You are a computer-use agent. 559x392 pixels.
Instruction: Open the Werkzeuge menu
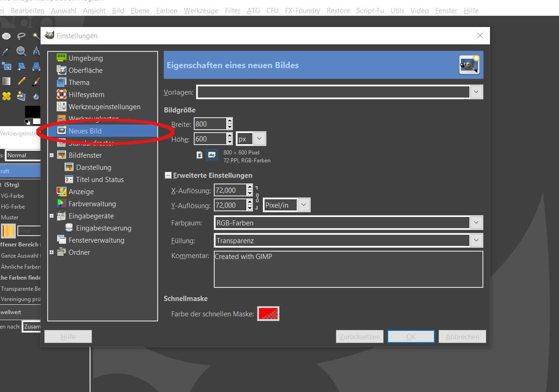tap(201, 10)
